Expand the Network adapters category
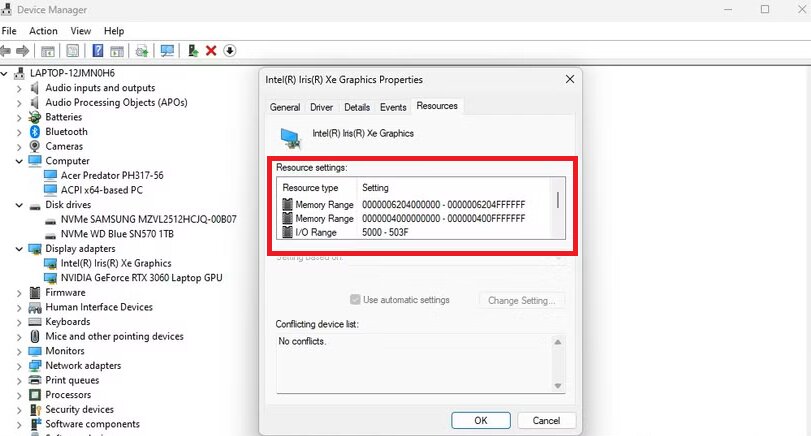 19,366
